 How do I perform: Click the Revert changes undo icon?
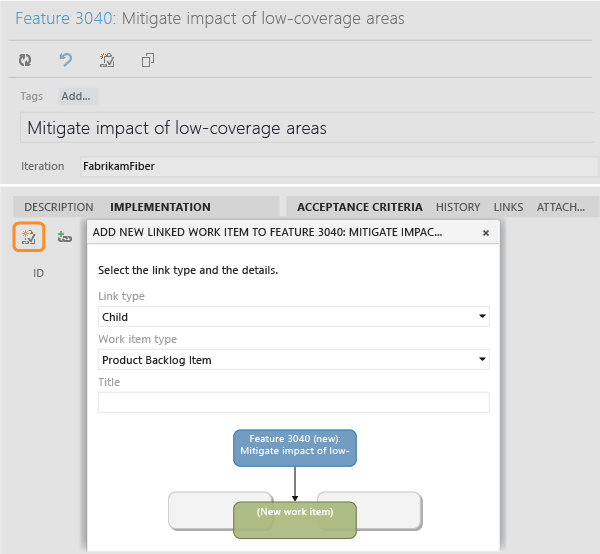[x=66, y=60]
